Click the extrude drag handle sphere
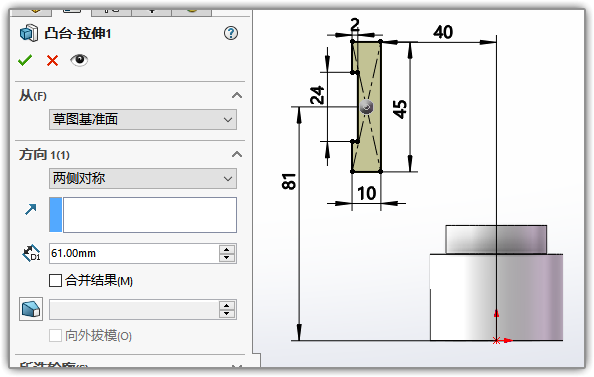This screenshot has width=594, height=377. pos(366,107)
